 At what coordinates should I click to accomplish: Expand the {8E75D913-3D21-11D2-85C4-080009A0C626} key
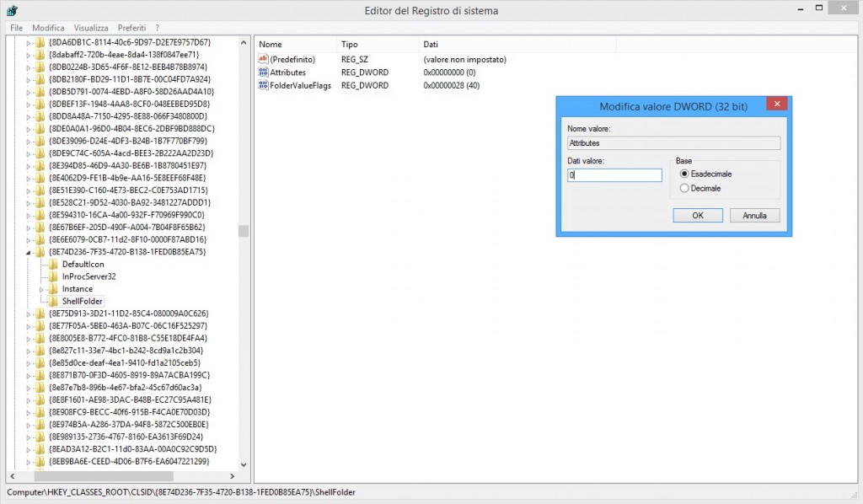coord(29,314)
